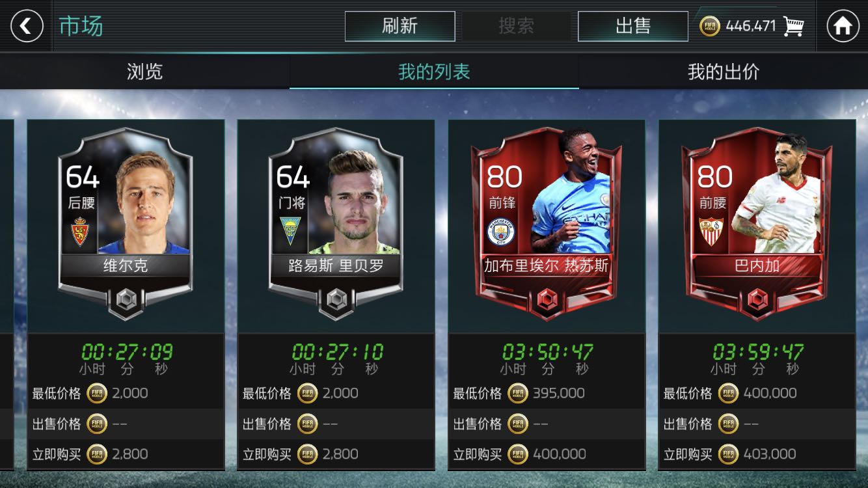Tap the greyed-out 搜索 search button
Image resolution: width=868 pixels, height=488 pixels.
(516, 26)
